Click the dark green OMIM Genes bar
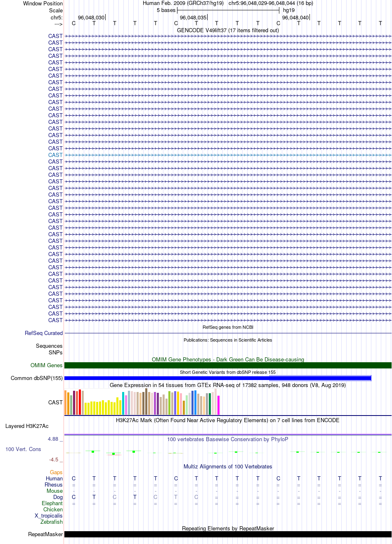Viewport: 392px width, 544px height. [x=228, y=365]
